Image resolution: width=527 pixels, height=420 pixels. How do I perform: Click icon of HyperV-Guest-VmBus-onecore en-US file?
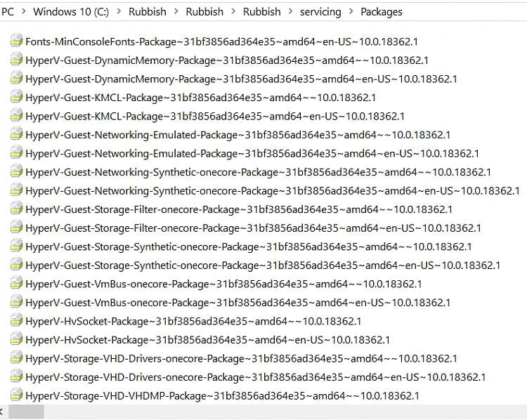(16, 301)
